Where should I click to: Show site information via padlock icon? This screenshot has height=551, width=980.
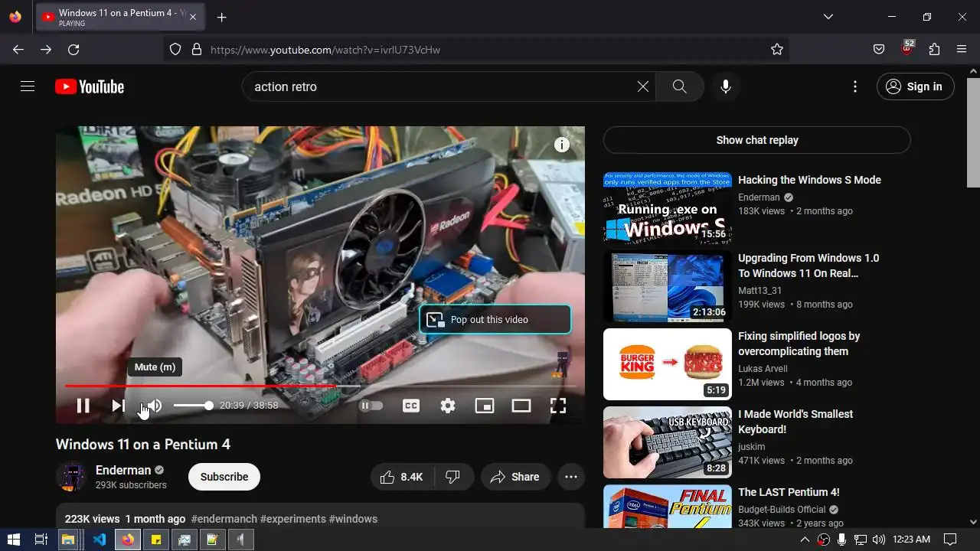click(x=197, y=50)
